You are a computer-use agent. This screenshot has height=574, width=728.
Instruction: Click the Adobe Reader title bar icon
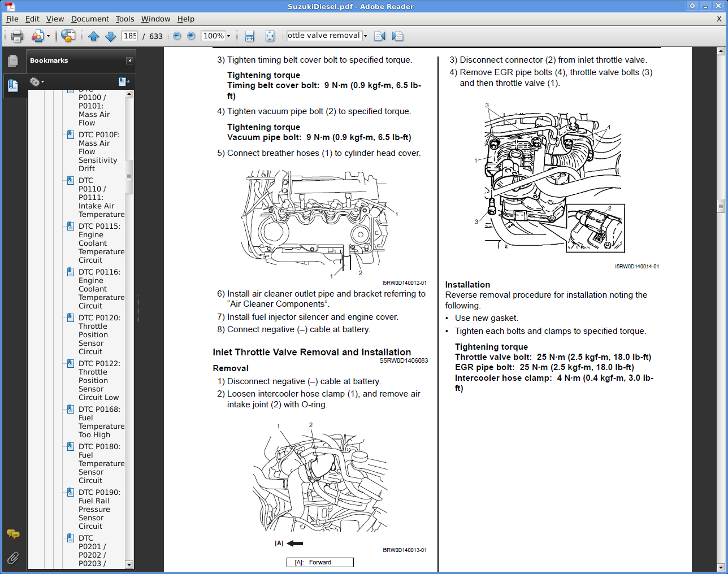click(x=10, y=6)
